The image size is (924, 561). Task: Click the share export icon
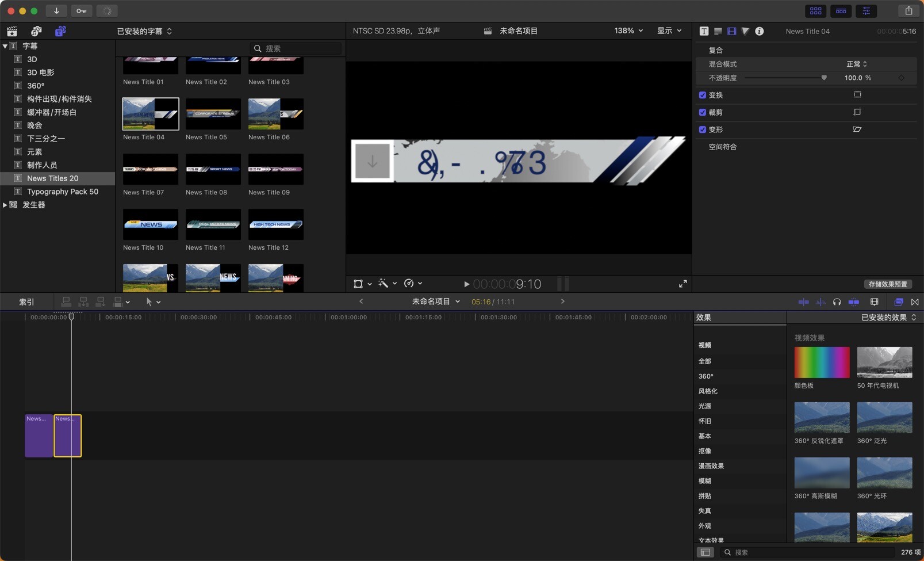click(908, 11)
